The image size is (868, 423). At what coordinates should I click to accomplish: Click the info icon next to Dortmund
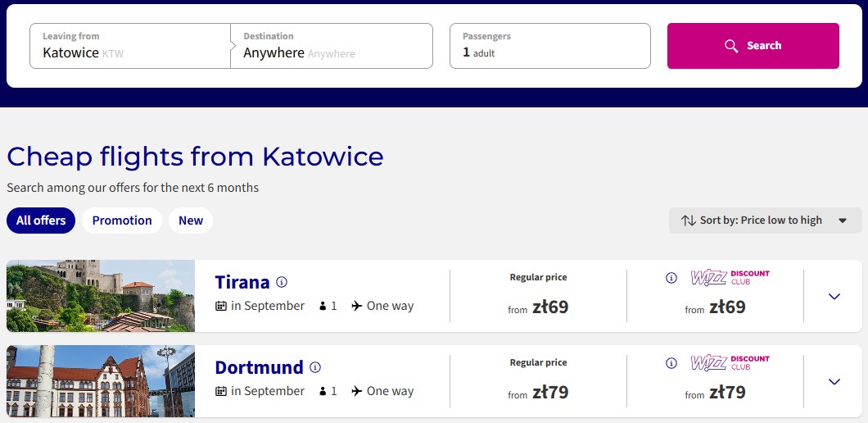coord(315,367)
